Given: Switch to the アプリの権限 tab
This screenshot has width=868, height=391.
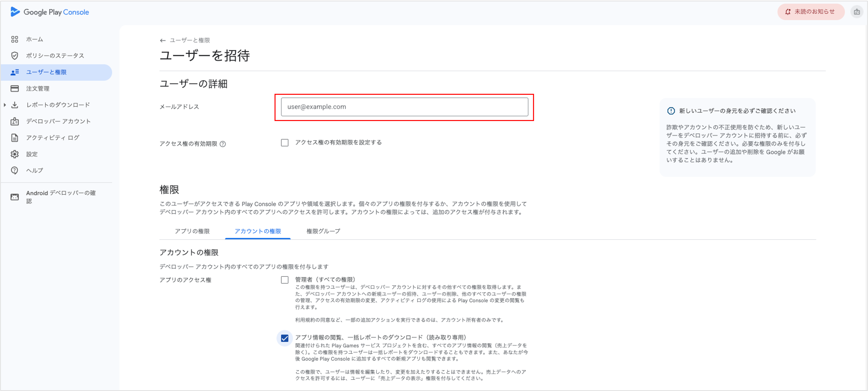Looking at the screenshot, I should [192, 231].
